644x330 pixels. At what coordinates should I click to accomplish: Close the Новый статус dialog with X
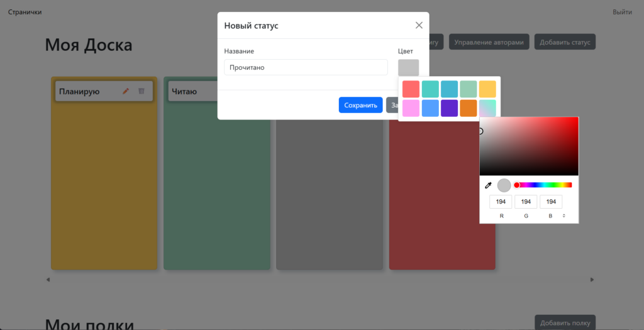[419, 25]
